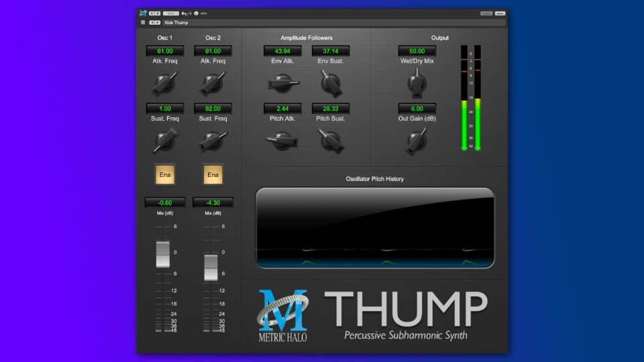The image size is (644, 362).
Task: Click the Wet/Dry Mix value 50.00
Action: [417, 51]
